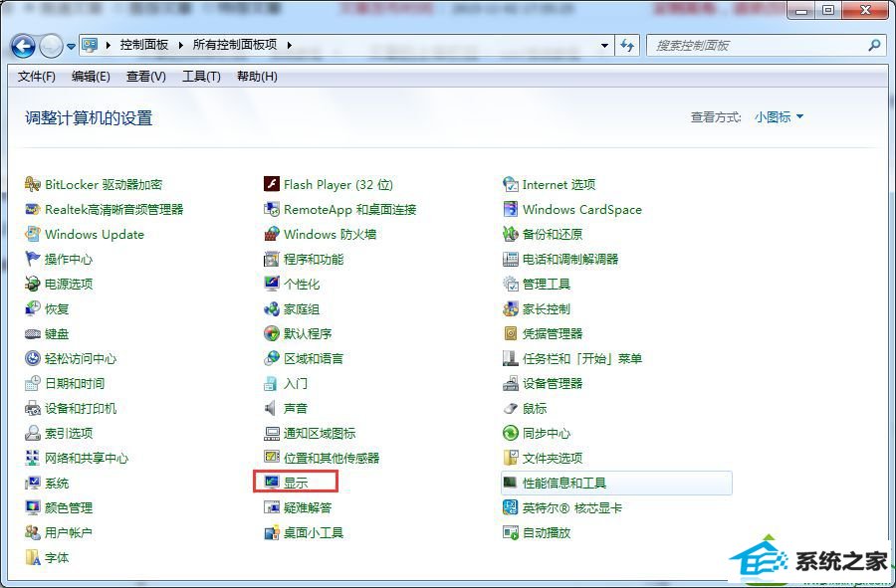Open 任务栏和「开始」菜单 link

pos(582,358)
